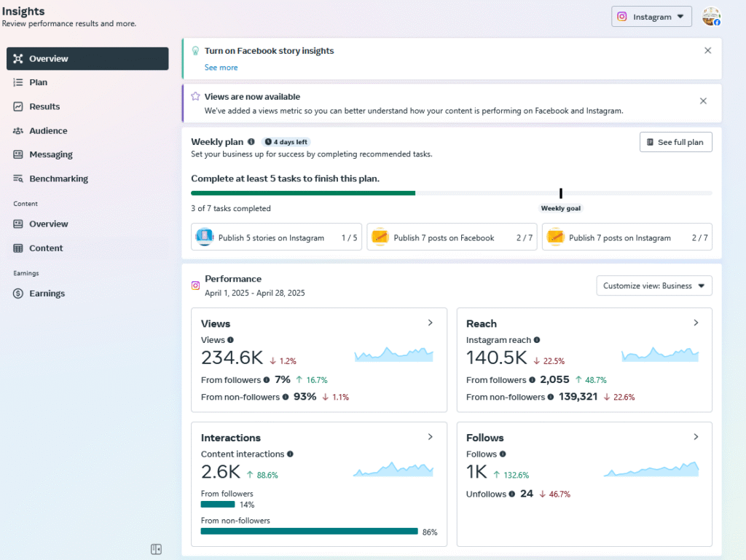Click the Weekly goal marker on progress bar

(x=561, y=194)
